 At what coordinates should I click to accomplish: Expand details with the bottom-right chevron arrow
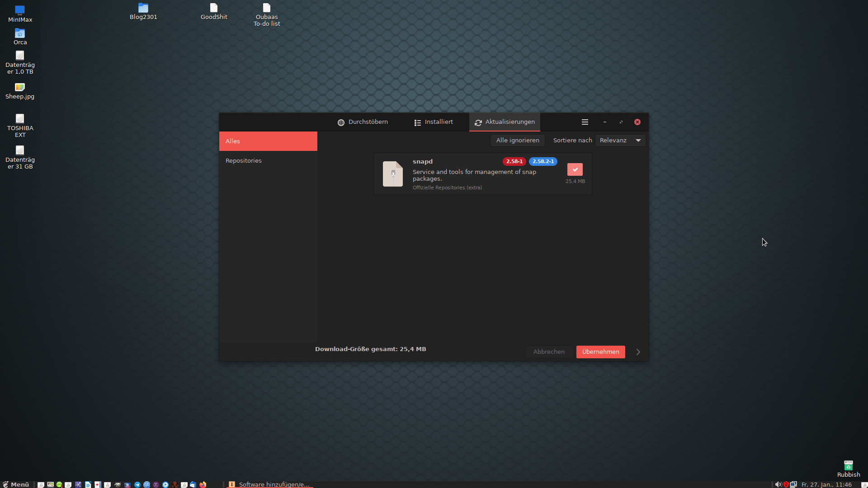coord(638,352)
